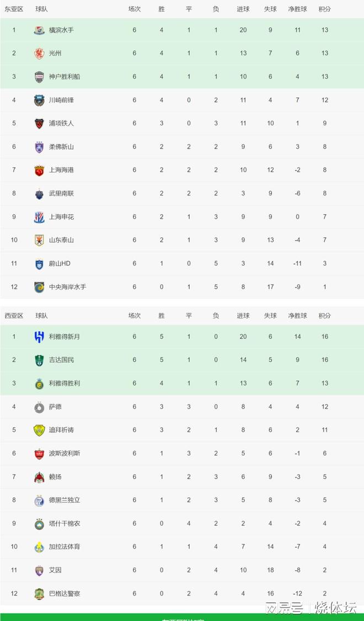Click the 上海申花 club crest
Image resolution: width=364 pixels, height=621 pixels.
[x=39, y=217]
